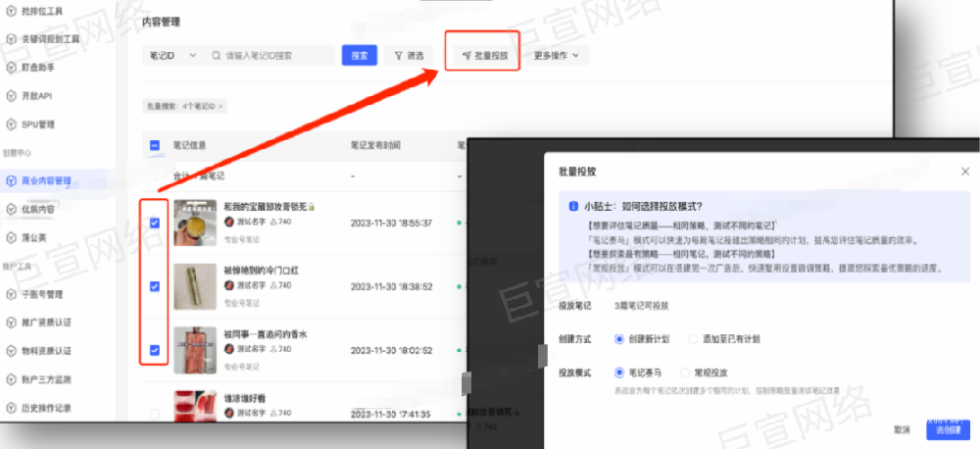The image size is (980, 449).
Task: Click the icon next to 历史操作记录
Action: (x=11, y=408)
